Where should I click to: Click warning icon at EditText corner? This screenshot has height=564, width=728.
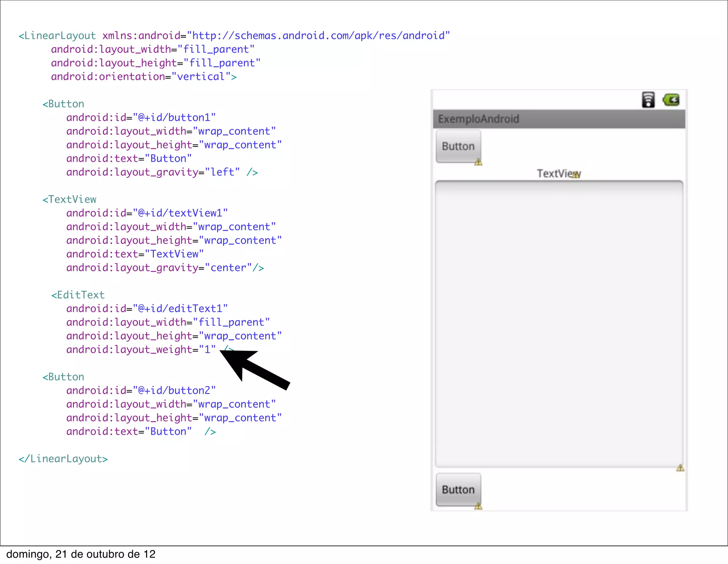click(680, 468)
